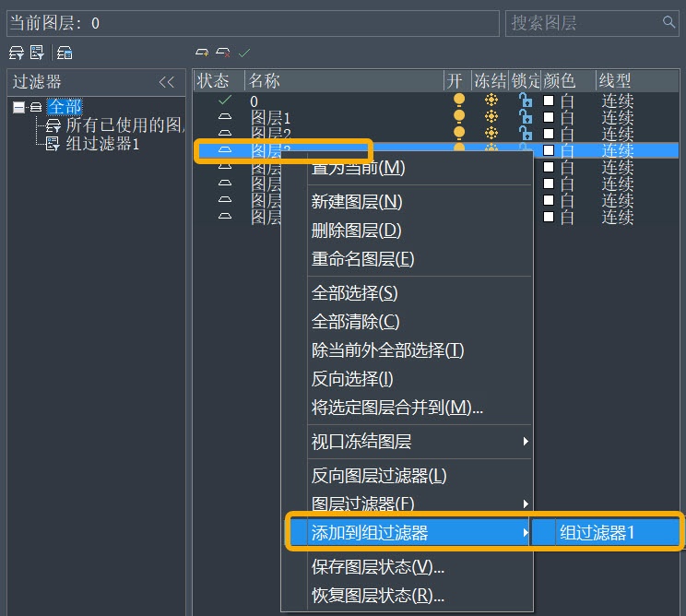Click the new group filter icon
The height and width of the screenshot is (616, 686).
(37, 53)
